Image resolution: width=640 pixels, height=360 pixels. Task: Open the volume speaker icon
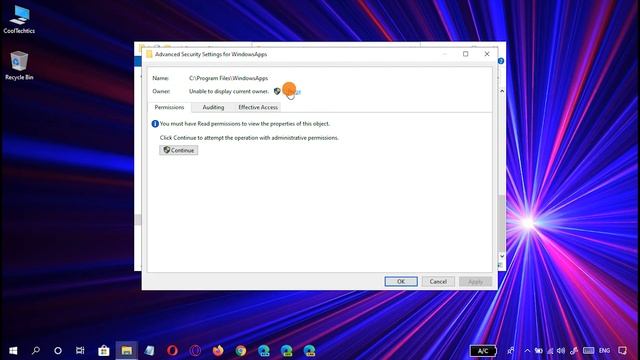pyautogui.click(x=561, y=351)
